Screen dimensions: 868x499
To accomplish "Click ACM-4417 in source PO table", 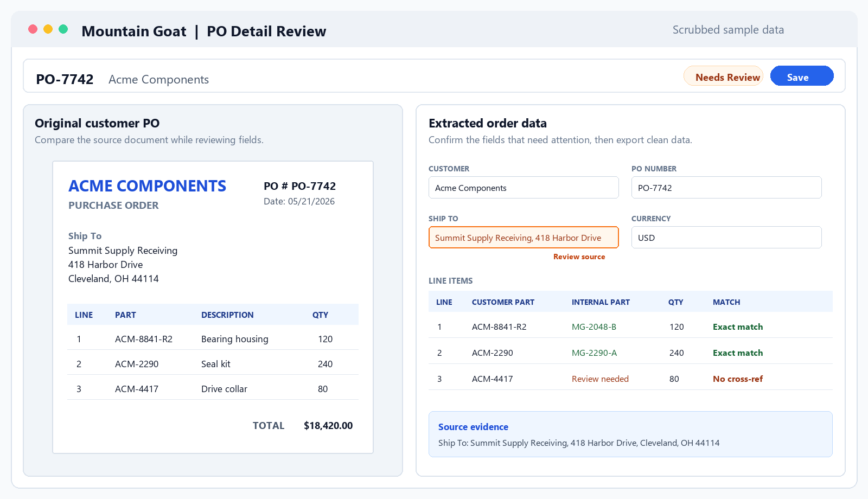I will [x=137, y=389].
